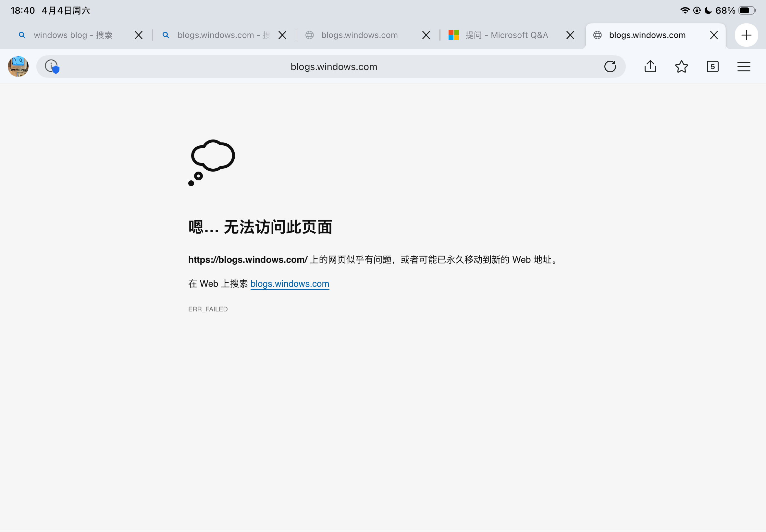Open the tab overview showing 5 tabs
Viewport: 766px width, 532px height.
click(713, 67)
